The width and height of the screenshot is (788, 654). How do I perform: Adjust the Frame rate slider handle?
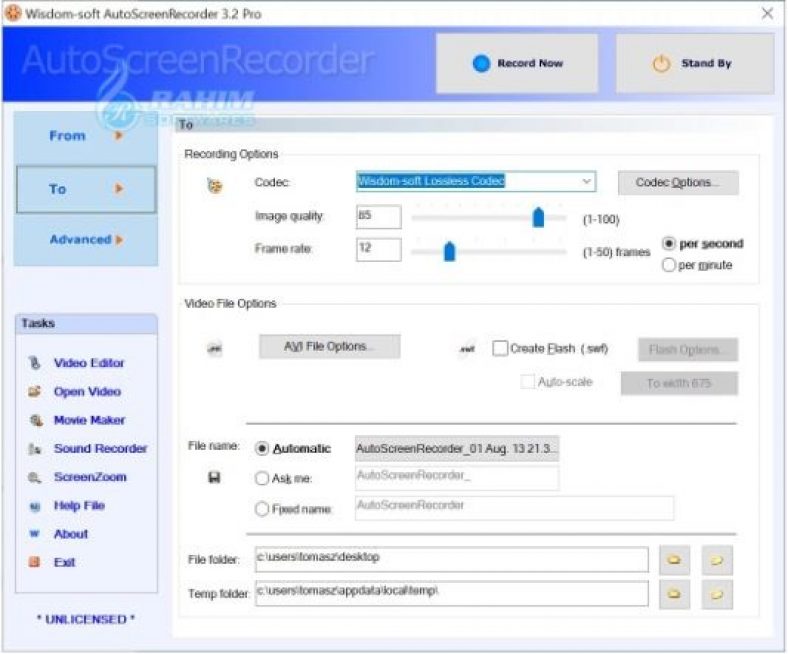coord(449,251)
